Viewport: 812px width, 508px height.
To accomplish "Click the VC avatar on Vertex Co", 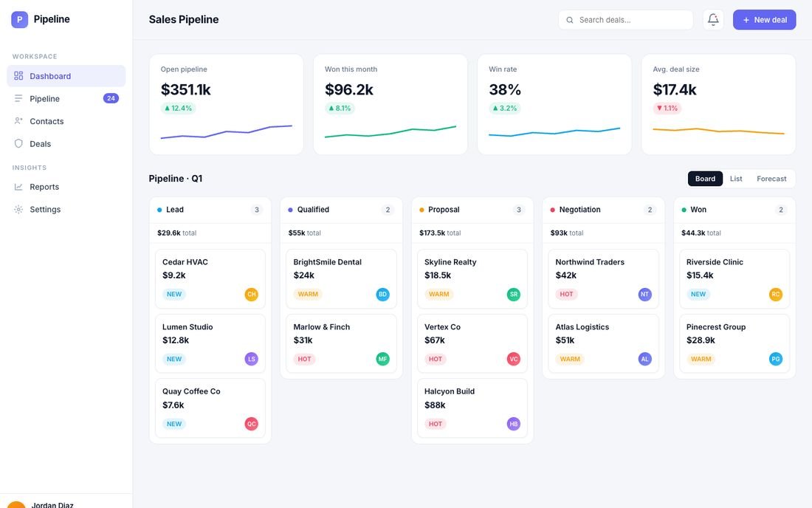I will click(x=514, y=359).
